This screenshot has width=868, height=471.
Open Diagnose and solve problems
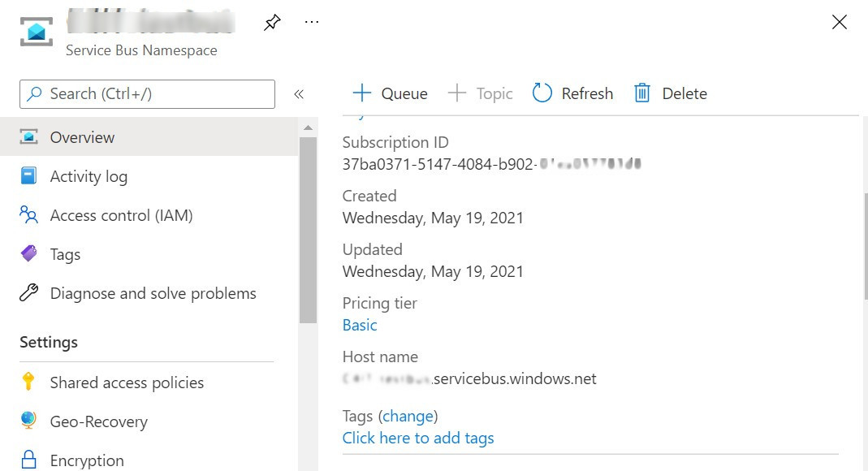click(x=153, y=293)
